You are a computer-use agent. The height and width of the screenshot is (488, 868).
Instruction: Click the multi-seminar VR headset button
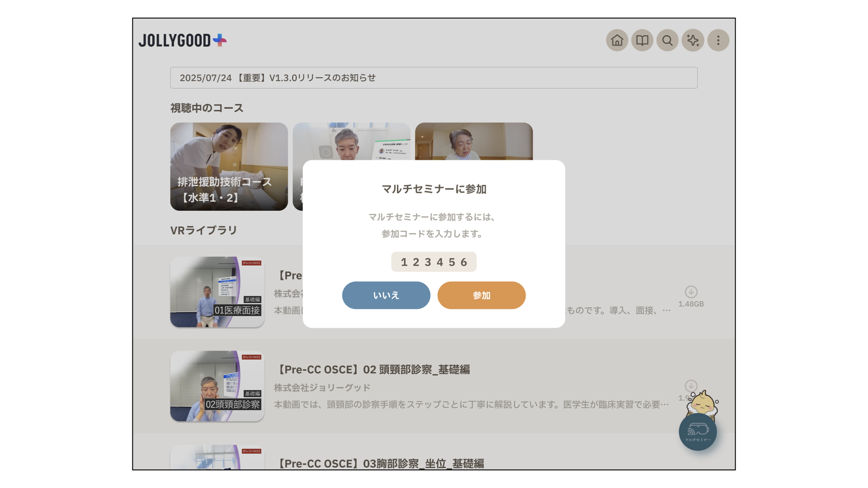point(698,432)
